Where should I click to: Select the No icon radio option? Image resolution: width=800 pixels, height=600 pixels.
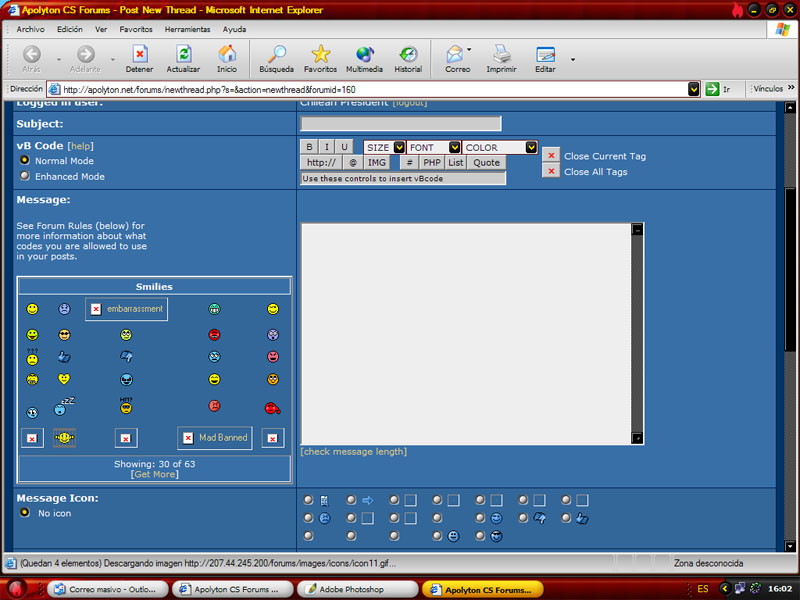(24, 512)
